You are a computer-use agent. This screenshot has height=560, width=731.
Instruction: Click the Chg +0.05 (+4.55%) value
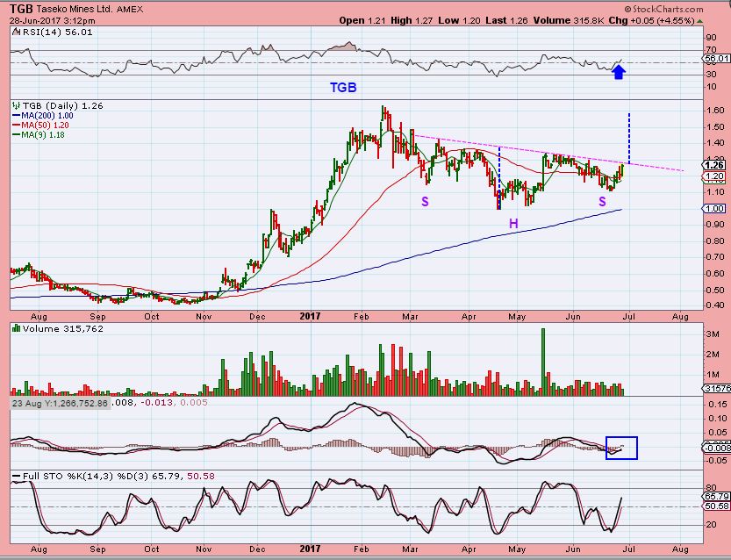pyautogui.click(x=652, y=20)
